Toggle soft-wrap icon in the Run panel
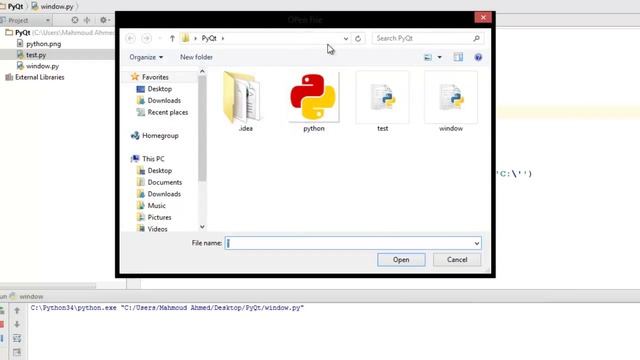The image size is (640, 360). [17, 338]
